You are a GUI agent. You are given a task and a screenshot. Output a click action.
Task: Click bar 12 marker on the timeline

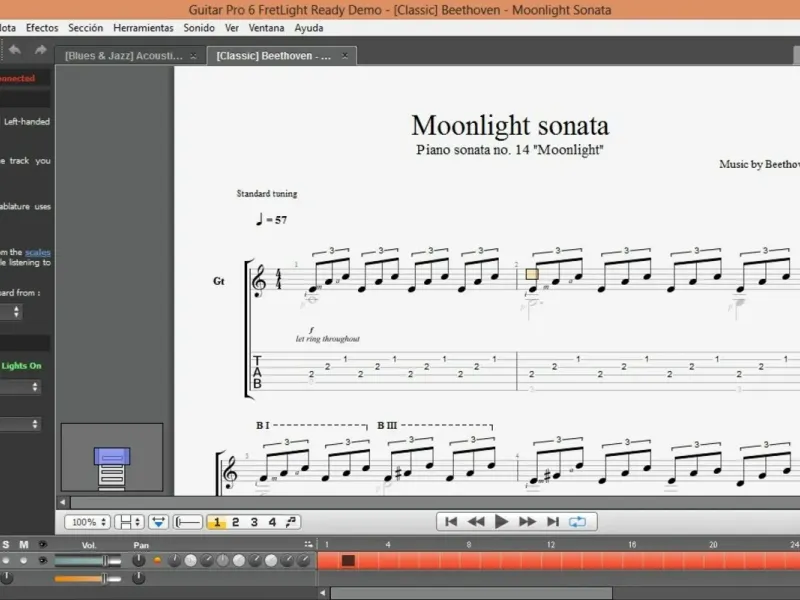(x=551, y=545)
